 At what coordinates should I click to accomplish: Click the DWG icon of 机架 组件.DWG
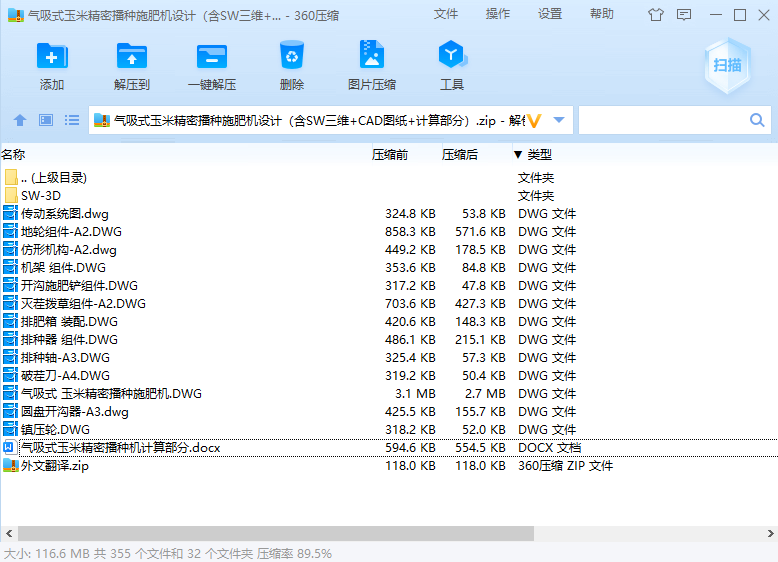pos(10,267)
